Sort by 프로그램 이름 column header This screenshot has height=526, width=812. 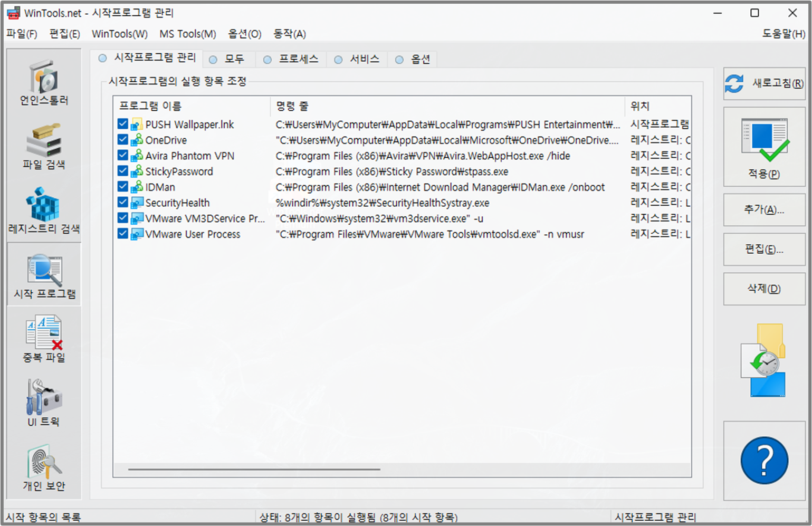click(x=192, y=106)
